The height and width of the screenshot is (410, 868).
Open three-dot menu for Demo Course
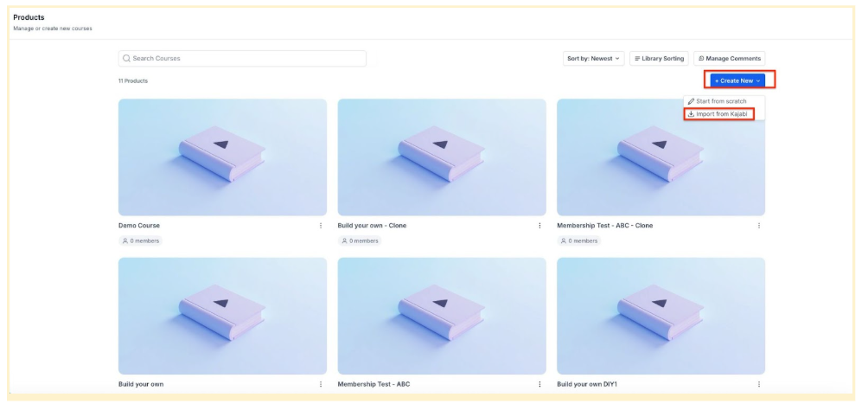pos(321,226)
